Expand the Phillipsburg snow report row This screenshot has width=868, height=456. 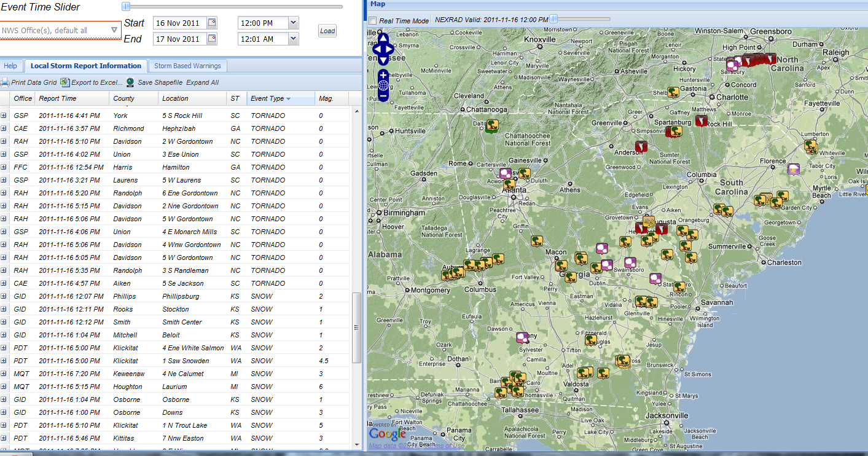(x=4, y=296)
